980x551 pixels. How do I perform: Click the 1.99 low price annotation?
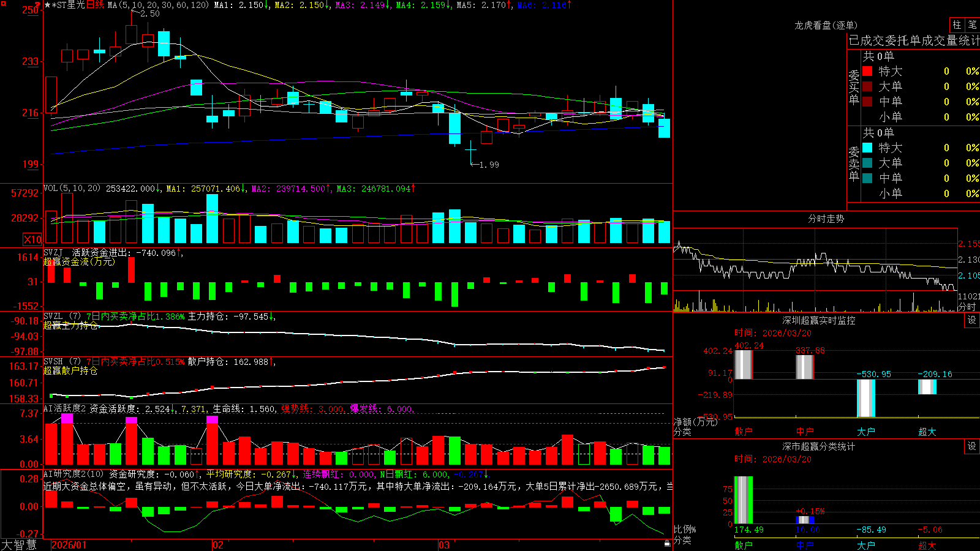coord(489,165)
